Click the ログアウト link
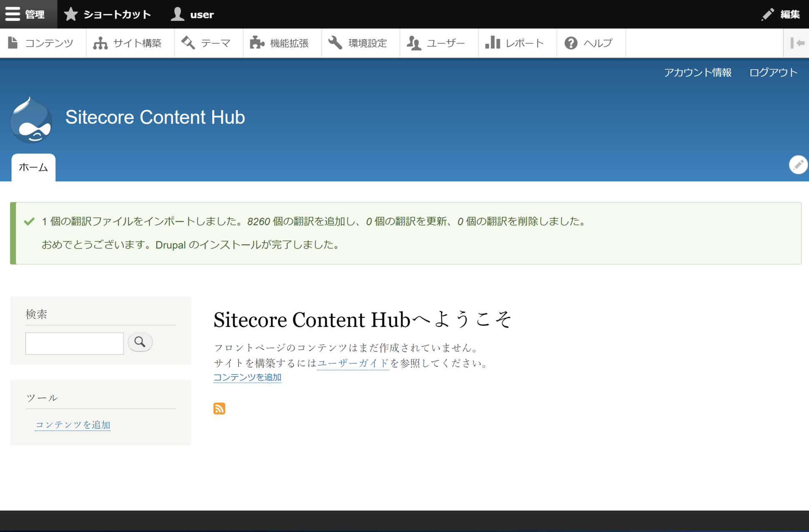Image resolution: width=809 pixels, height=532 pixels. click(773, 73)
